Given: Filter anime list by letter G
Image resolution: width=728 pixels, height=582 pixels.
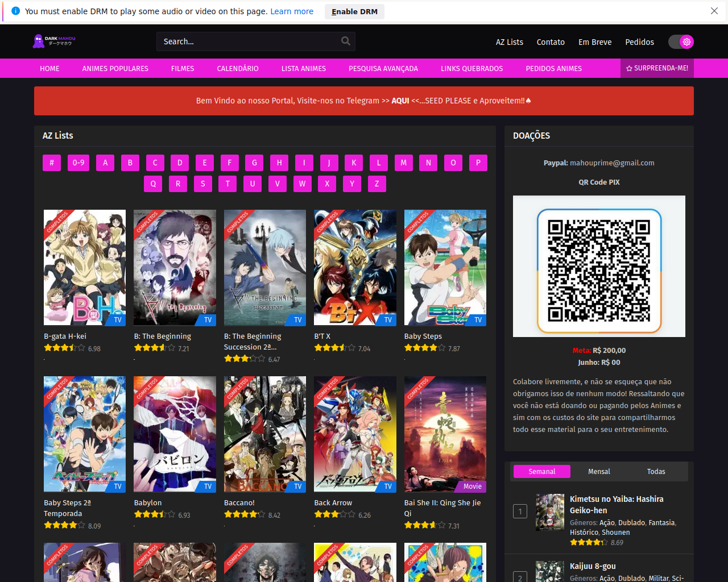Looking at the screenshot, I should pyautogui.click(x=254, y=163).
